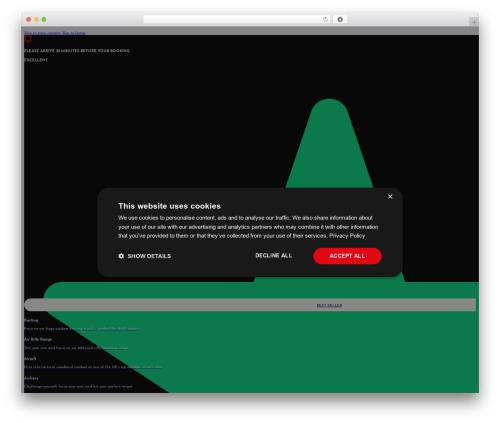Open a new tab with plus button
The width and height of the screenshot is (500, 423).
474,22
